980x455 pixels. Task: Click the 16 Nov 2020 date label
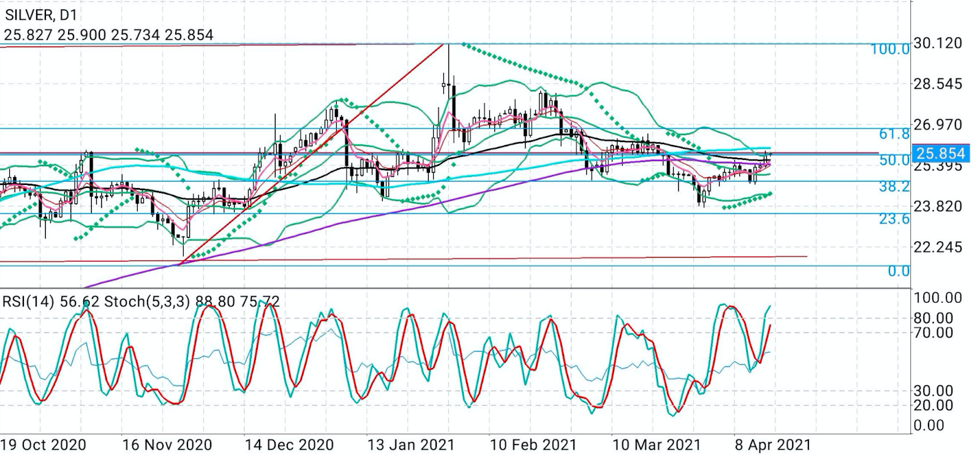(167, 445)
